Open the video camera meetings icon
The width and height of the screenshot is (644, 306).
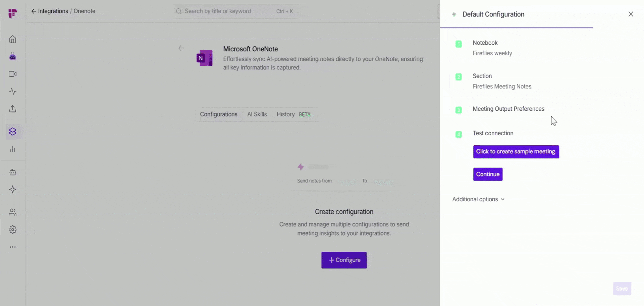coord(12,74)
